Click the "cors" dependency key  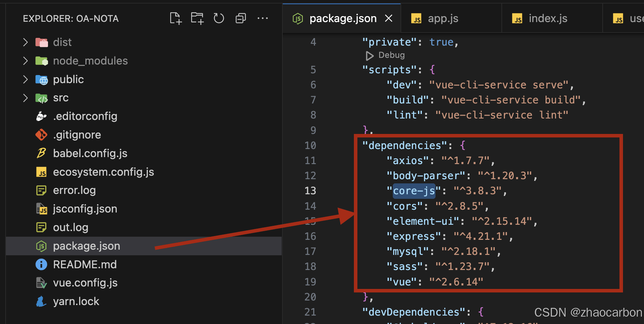pyautogui.click(x=404, y=206)
